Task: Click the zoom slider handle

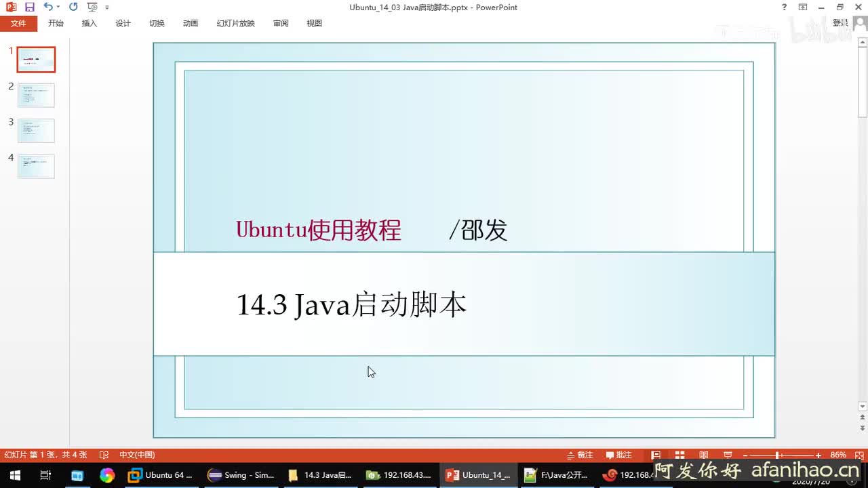Action: (x=778, y=455)
